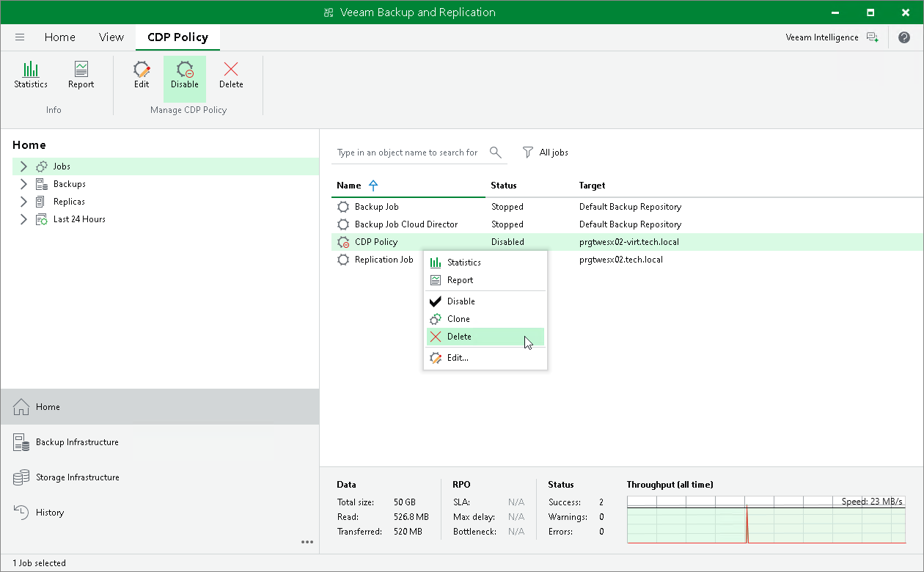Select Last 24 Hours in the tree
The height and width of the screenshot is (572, 924).
pos(79,219)
